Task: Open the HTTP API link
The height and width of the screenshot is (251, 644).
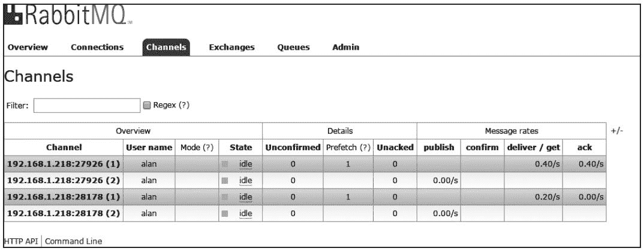Action: 22,241
